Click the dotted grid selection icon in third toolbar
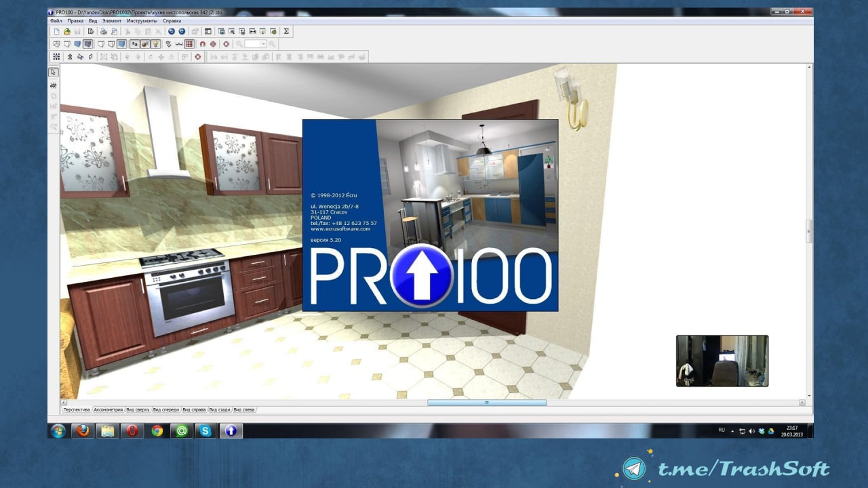 56,57
